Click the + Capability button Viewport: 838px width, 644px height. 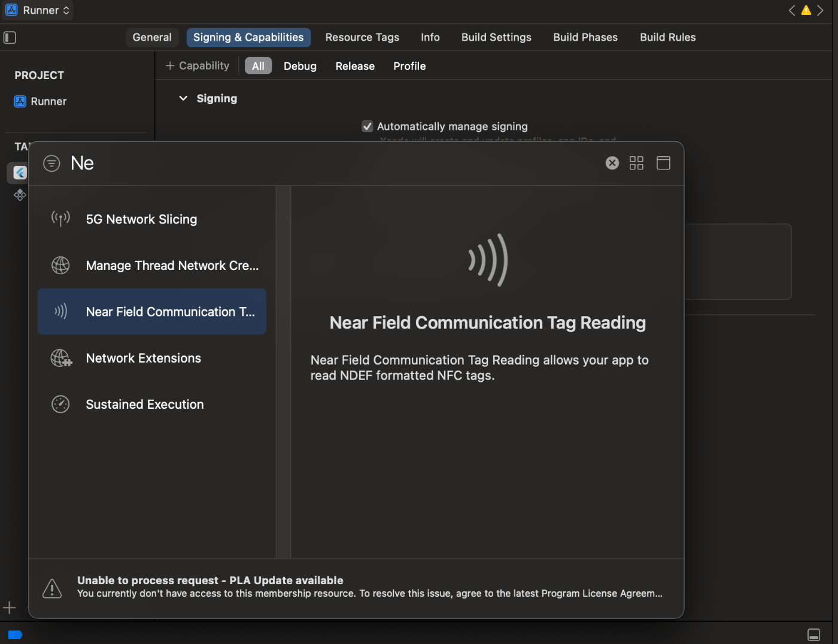click(198, 66)
